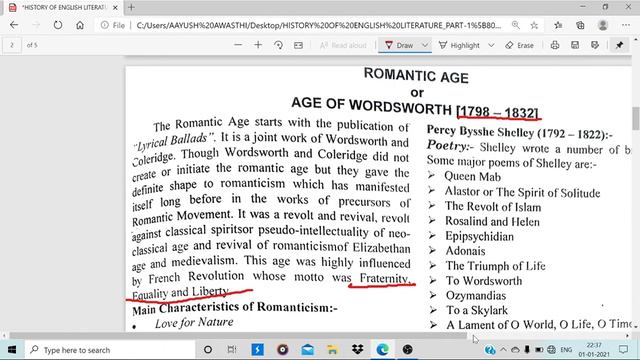Zoom out with the minus icon
Screen dimensions: 640x360
(x=238, y=45)
